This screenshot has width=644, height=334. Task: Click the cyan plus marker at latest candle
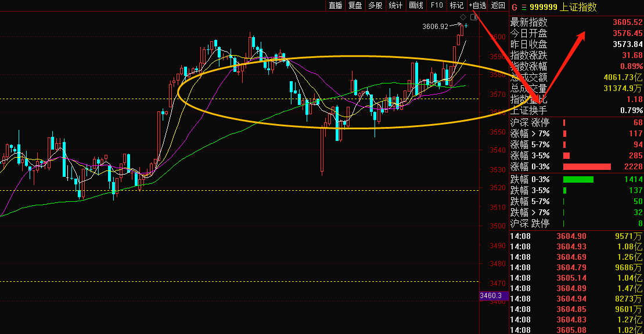466,26
